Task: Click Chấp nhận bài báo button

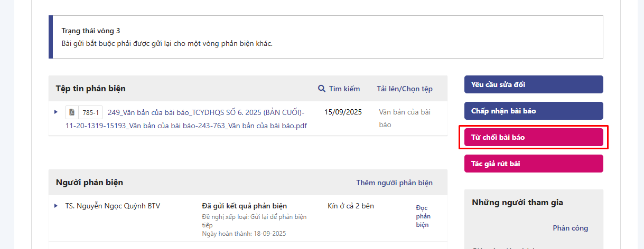Action: pos(533,111)
